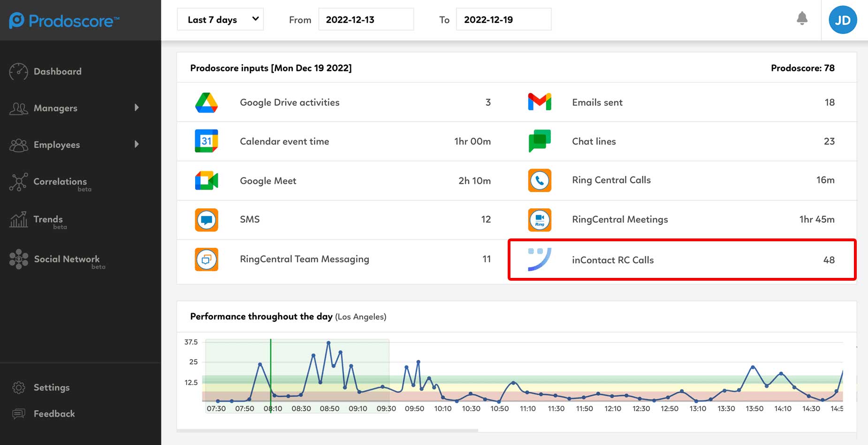The width and height of the screenshot is (868, 445).
Task: Open Feedback in the sidebar
Action: pyautogui.click(x=54, y=414)
